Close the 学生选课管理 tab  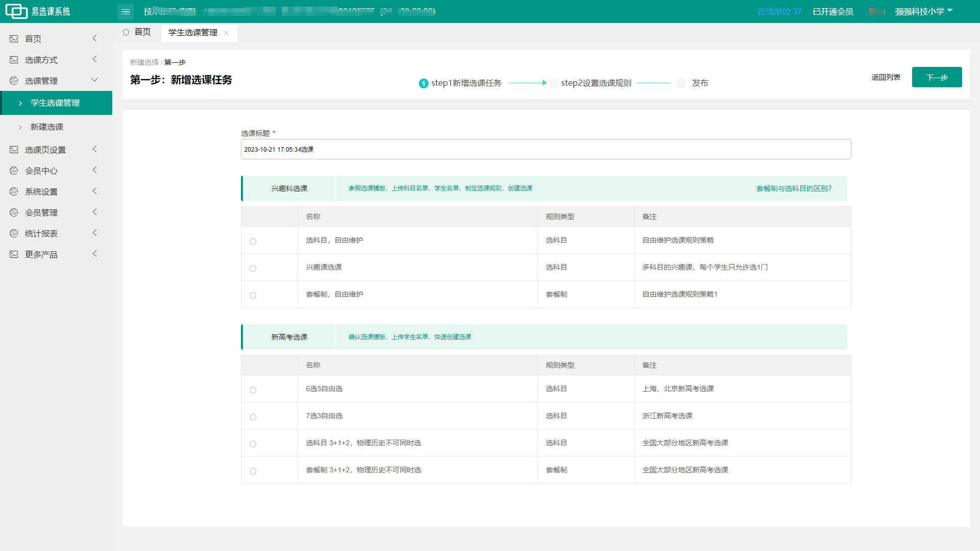(x=226, y=33)
